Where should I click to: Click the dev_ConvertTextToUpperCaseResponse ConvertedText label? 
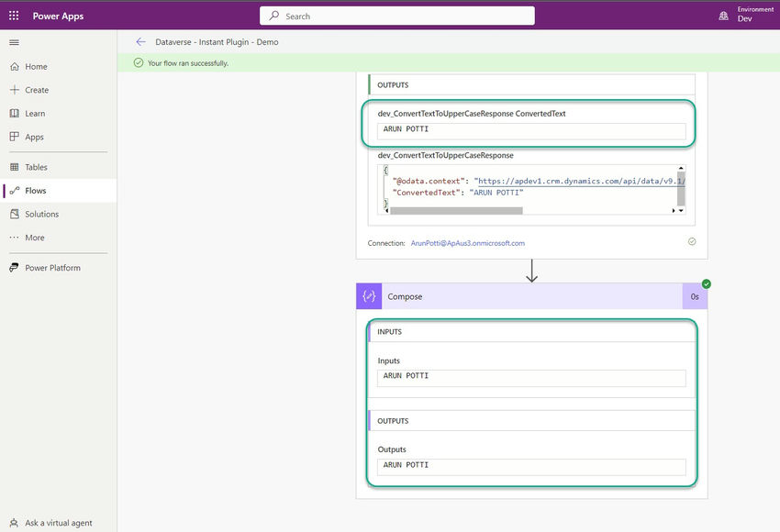471,114
